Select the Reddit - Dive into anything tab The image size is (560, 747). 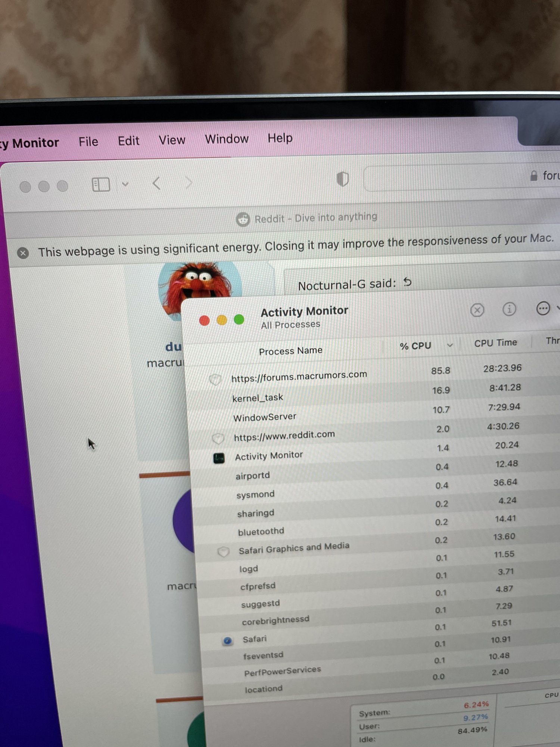[x=307, y=218]
